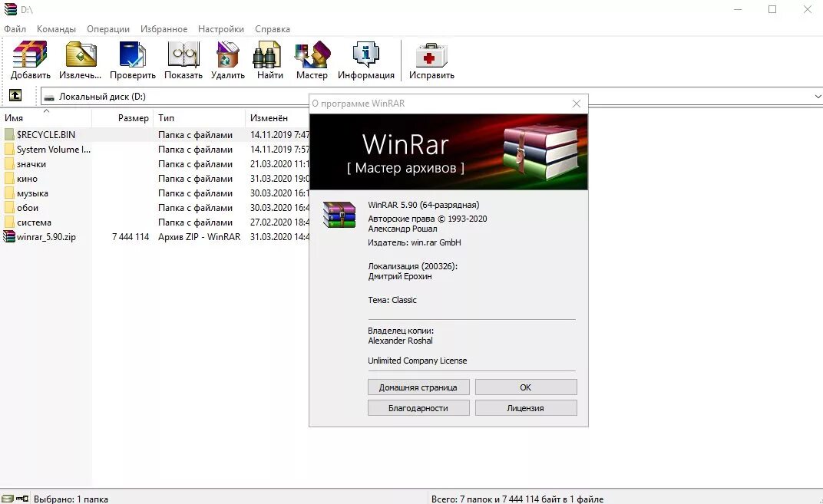Select the winrar_5.90.zip file name
This screenshot has height=504, width=823.
[x=46, y=237]
